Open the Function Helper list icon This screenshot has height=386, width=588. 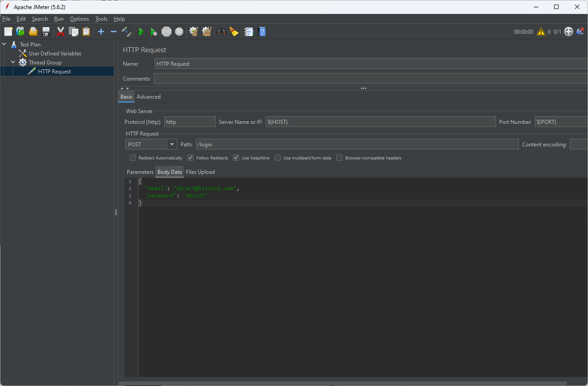249,32
